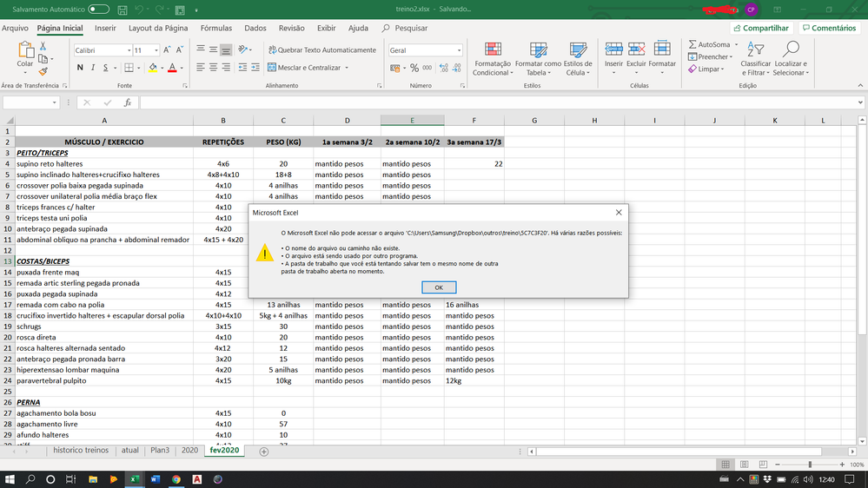Click the percent style icon

pyautogui.click(x=414, y=68)
